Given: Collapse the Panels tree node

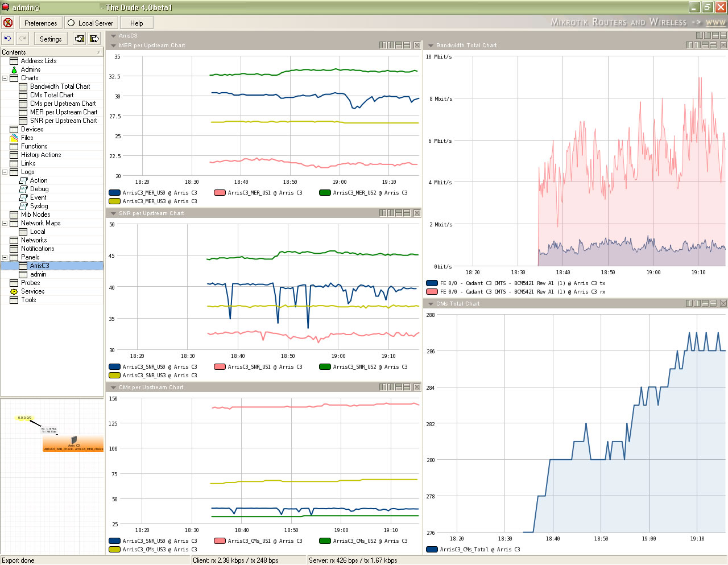Looking at the screenshot, I should [x=5, y=257].
